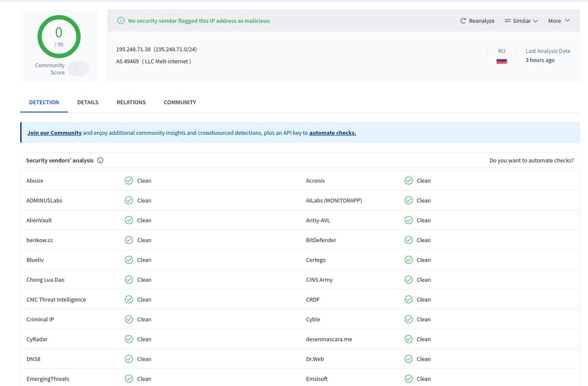
Task: Click the ADMINUSLabs vendor name
Action: (44, 200)
